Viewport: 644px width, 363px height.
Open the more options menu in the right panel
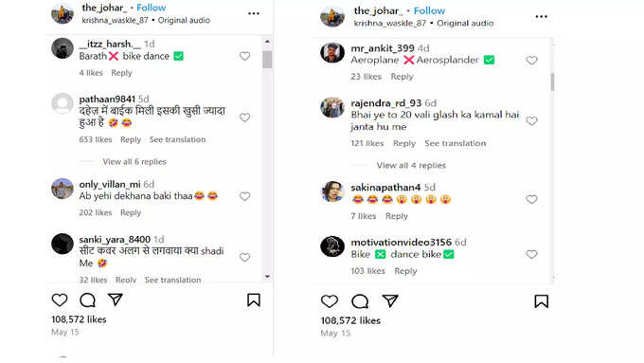(542, 16)
